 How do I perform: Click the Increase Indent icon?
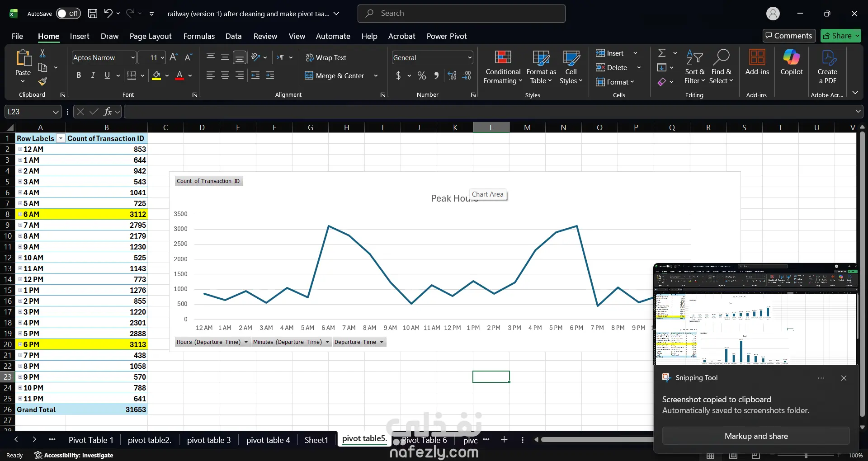[x=270, y=75]
